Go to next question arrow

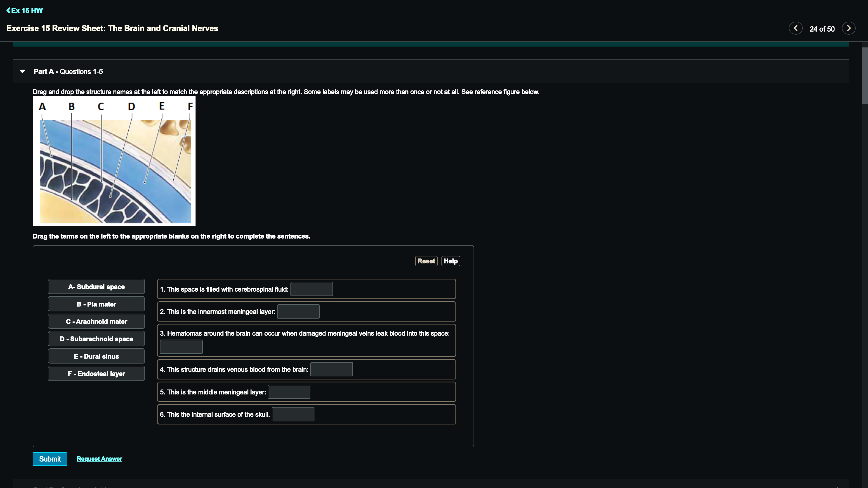click(849, 28)
